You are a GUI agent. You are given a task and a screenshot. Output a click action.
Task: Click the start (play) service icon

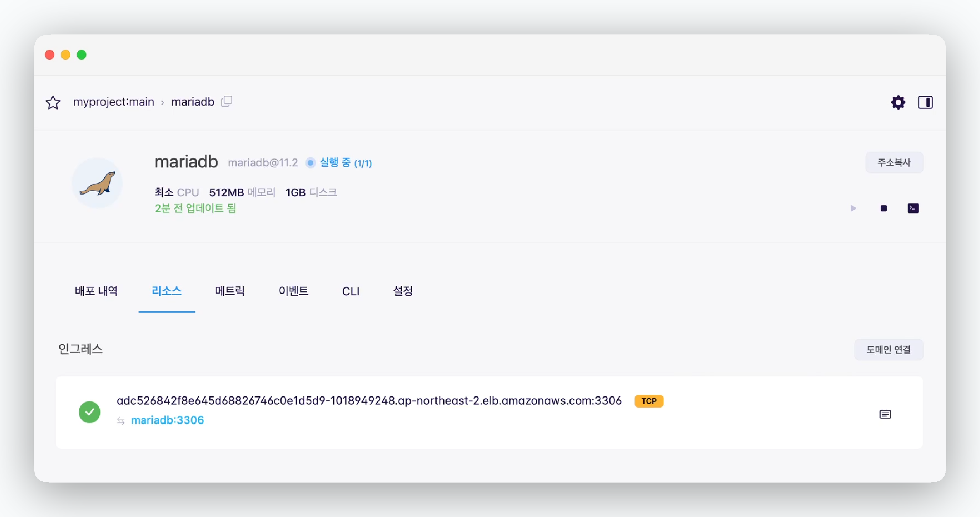(x=853, y=208)
